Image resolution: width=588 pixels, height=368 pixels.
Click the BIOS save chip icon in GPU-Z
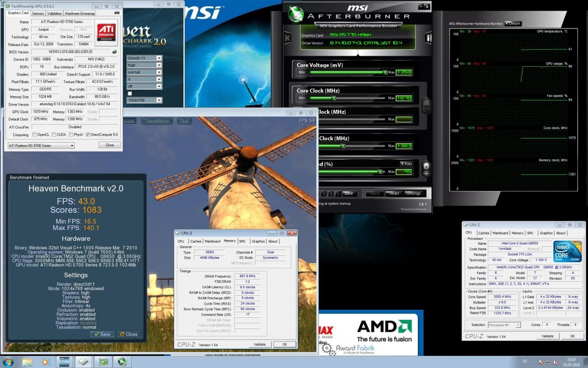click(115, 52)
